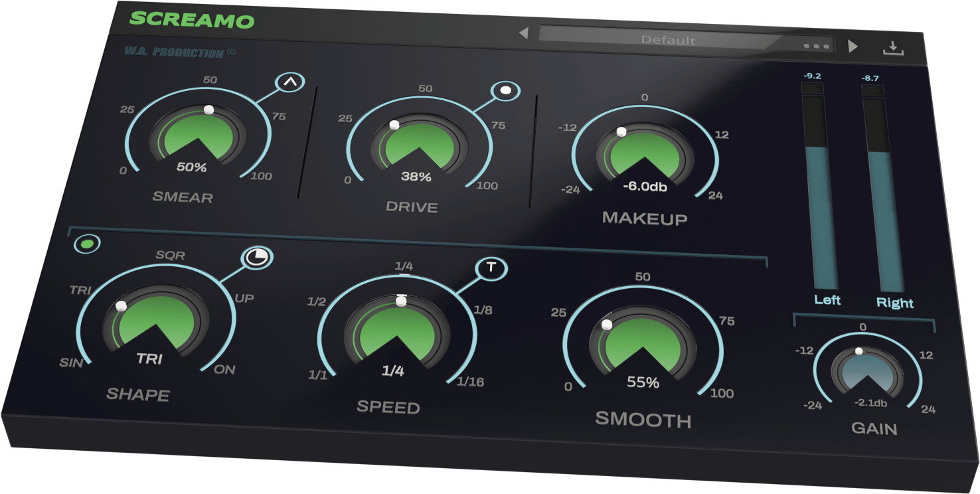The width and height of the screenshot is (980, 494).
Task: Click the save preset download icon
Action: click(x=894, y=48)
